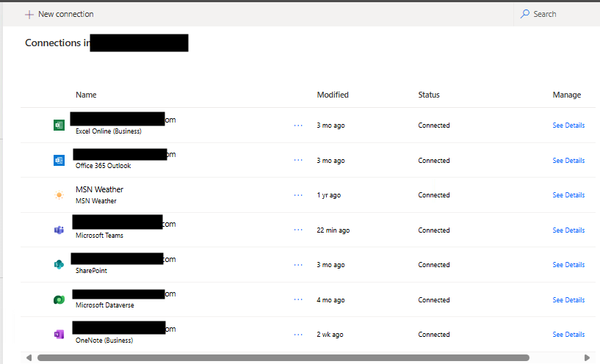Click the horizontal scrollbar thumb
This screenshot has height=364, width=600.
283,358
